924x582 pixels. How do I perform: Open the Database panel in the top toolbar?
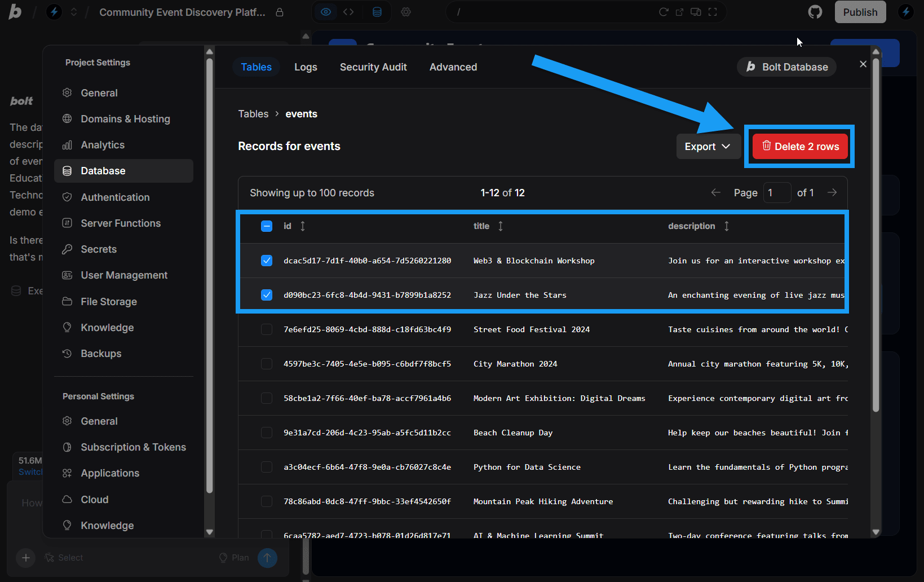(x=377, y=11)
